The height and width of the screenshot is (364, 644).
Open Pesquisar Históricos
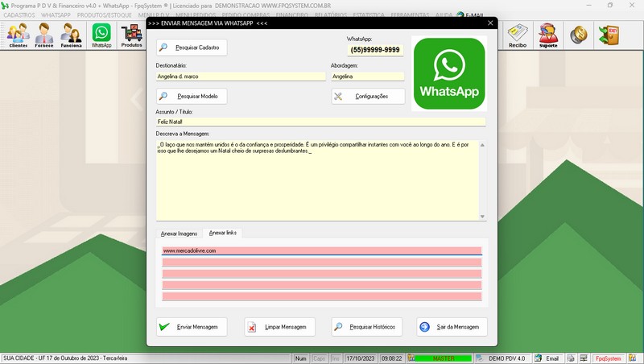click(x=366, y=327)
